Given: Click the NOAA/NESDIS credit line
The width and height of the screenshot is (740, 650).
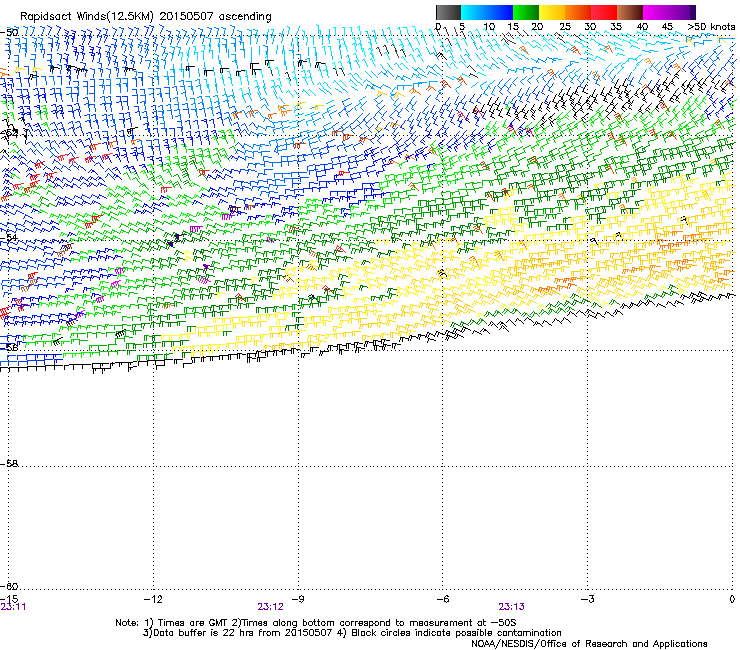Looking at the screenshot, I should 589,643.
